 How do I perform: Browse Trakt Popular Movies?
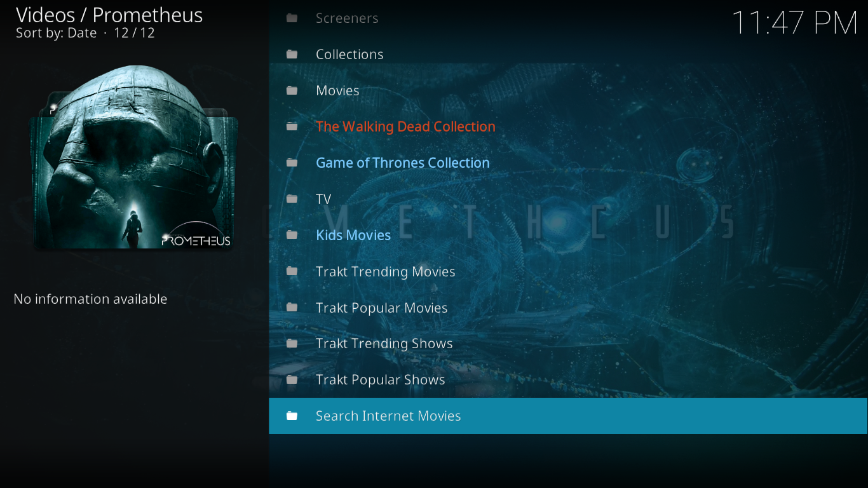568,308
